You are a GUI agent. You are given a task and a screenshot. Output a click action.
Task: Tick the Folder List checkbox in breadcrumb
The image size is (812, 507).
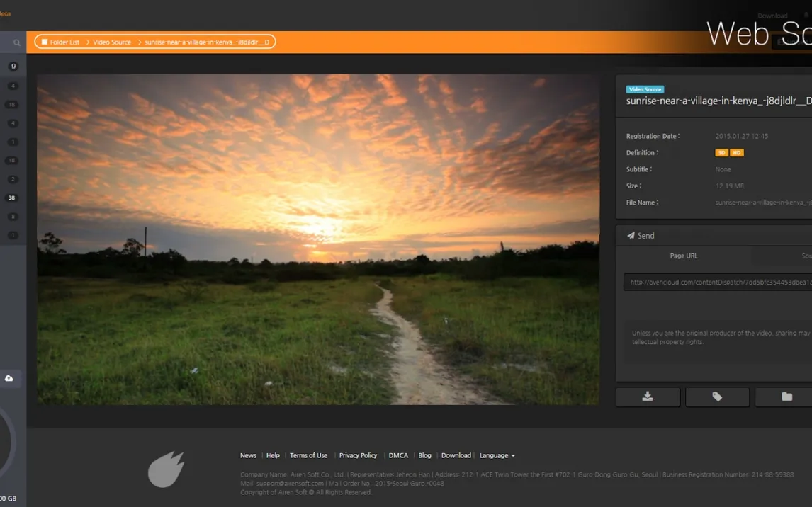click(x=45, y=42)
